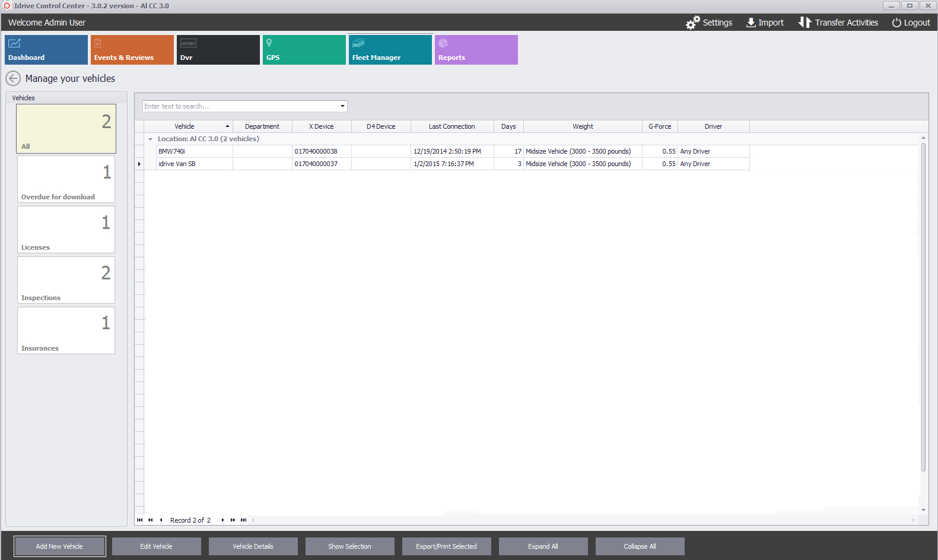
Task: Click the Import download icon
Action: [751, 23]
